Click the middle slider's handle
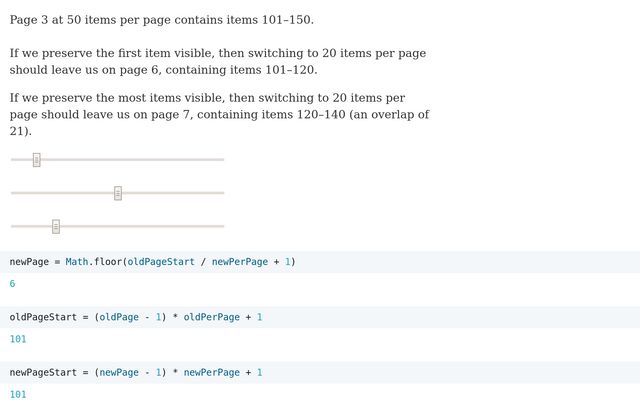The height and width of the screenshot is (400, 640). click(118, 193)
